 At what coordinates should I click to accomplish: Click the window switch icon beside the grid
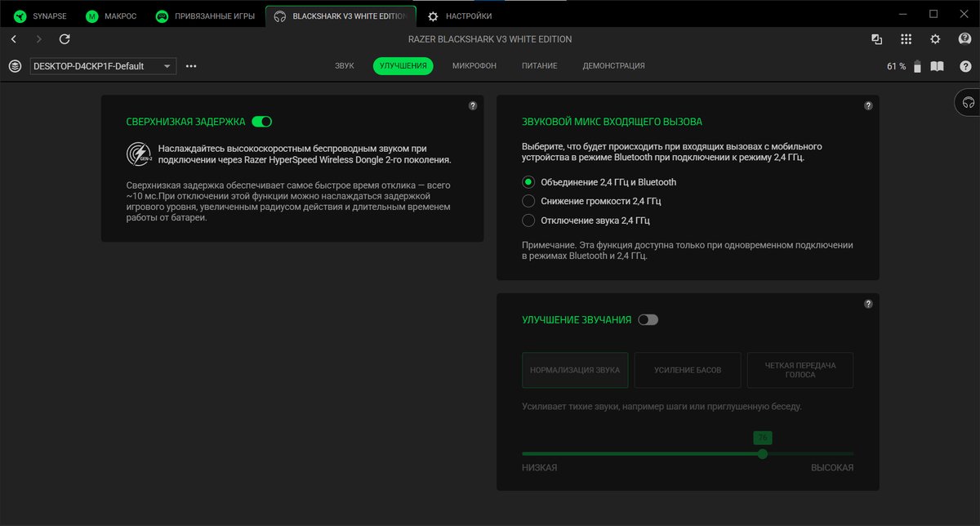click(x=876, y=39)
